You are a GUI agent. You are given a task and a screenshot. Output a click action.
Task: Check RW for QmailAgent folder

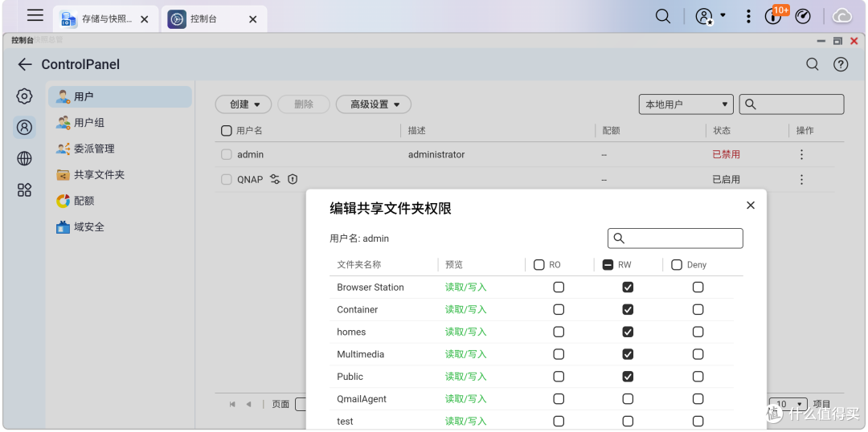coord(628,399)
